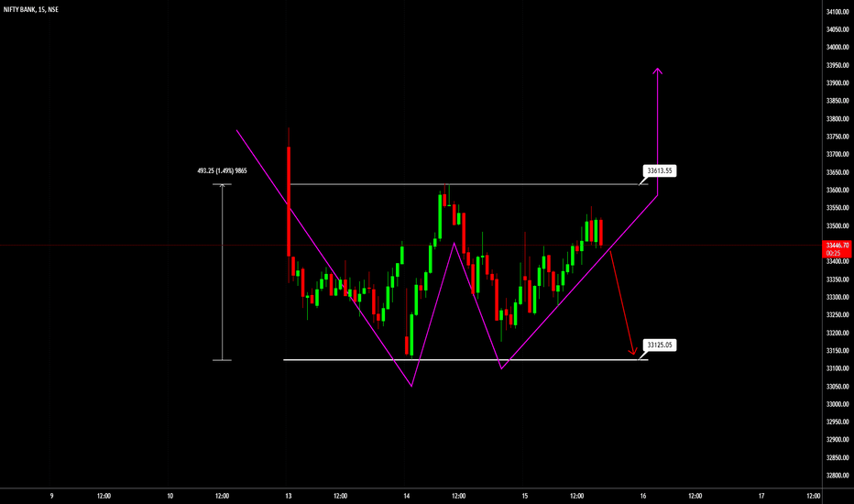Image resolution: width=854 pixels, height=504 pixels.
Task: Select the white support line at 33125.05
Action: [x=465, y=359]
